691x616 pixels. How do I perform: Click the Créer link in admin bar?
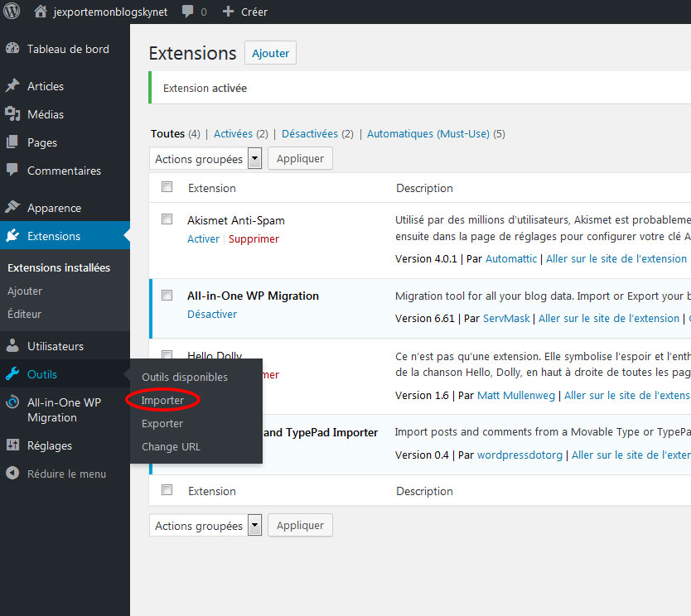coord(254,12)
